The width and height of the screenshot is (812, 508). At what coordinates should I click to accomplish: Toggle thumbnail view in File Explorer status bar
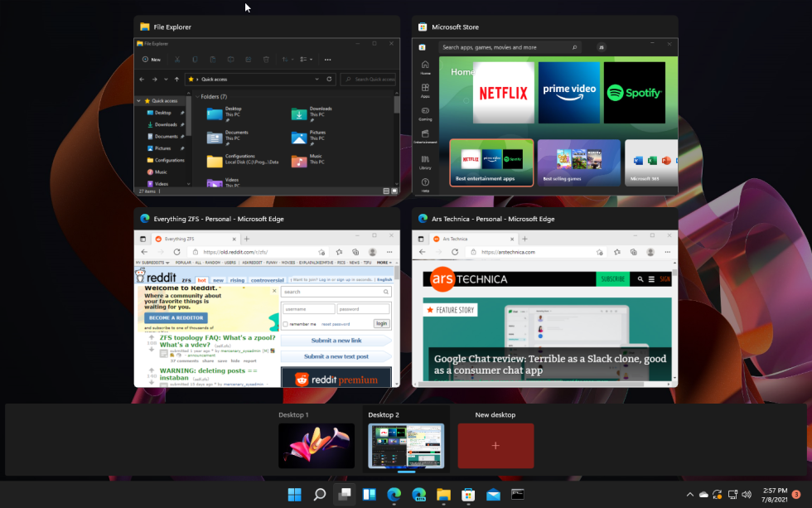(x=394, y=191)
